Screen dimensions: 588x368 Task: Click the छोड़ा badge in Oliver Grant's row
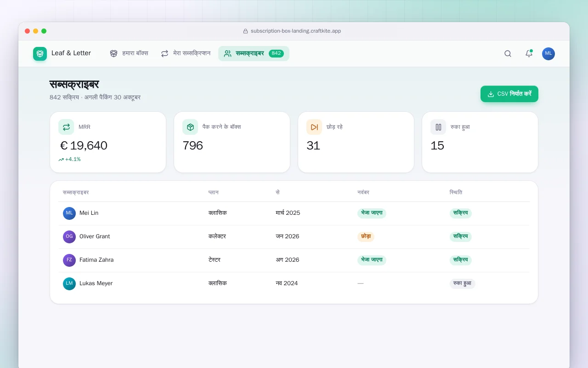(x=366, y=237)
